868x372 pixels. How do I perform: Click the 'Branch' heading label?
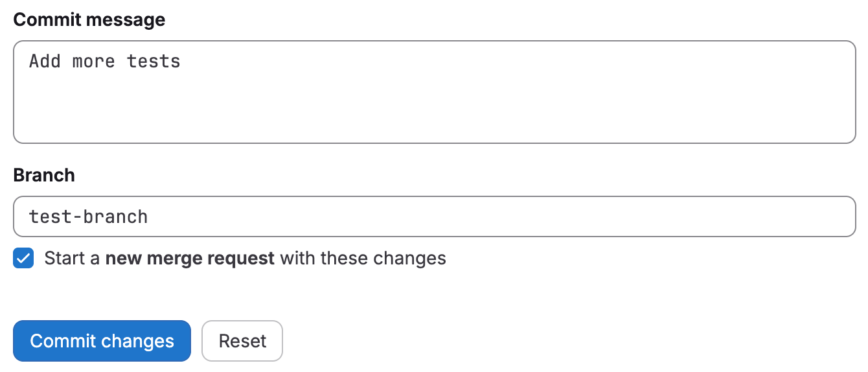pos(44,176)
